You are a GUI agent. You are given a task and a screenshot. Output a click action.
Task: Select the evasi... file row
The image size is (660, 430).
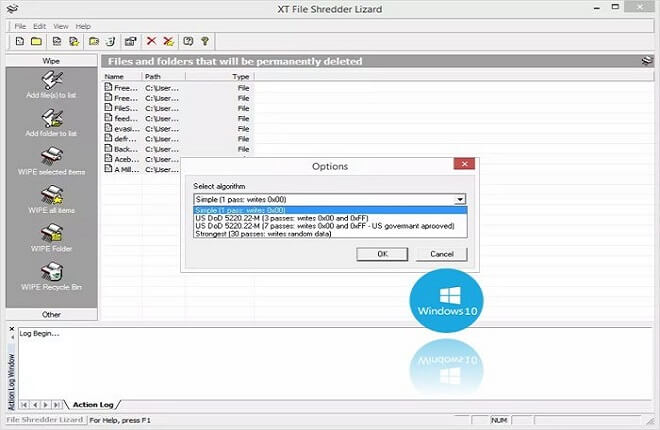point(178,129)
